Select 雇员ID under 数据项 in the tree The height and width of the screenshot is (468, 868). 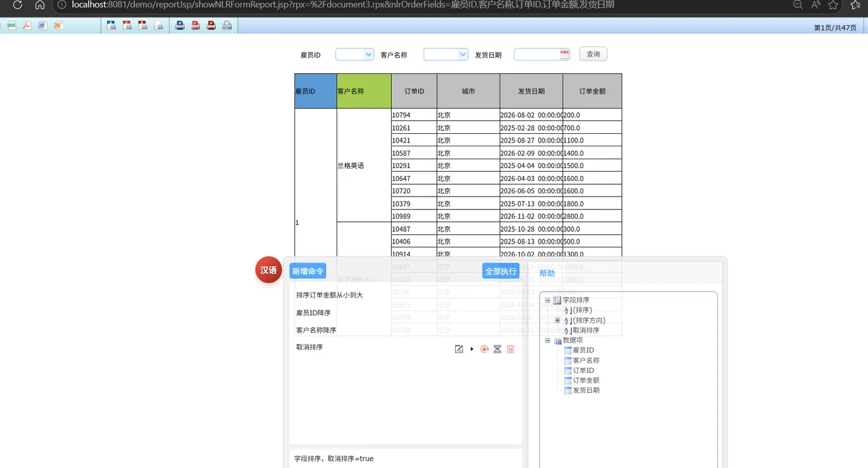(x=583, y=350)
